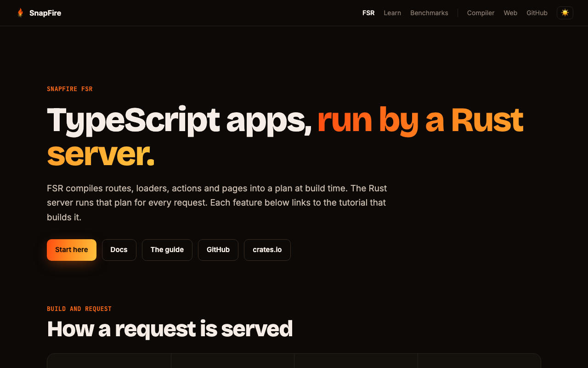
Task: Open the GitHub button in the hero section
Action: point(218,250)
